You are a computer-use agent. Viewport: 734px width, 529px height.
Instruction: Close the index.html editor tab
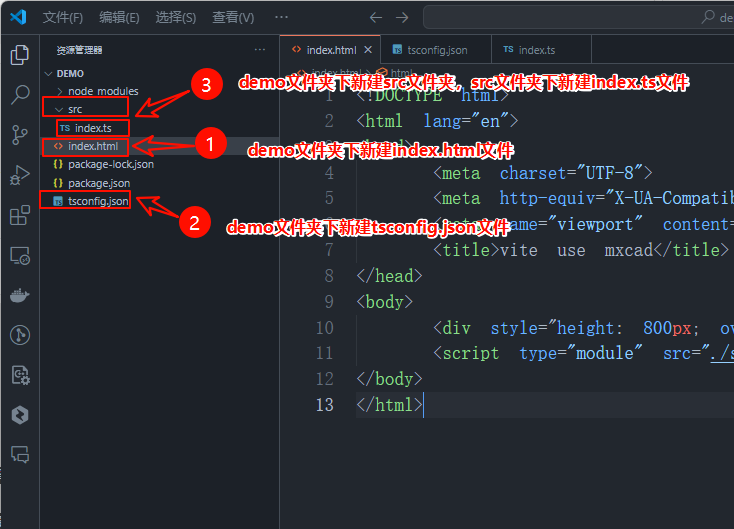point(368,50)
